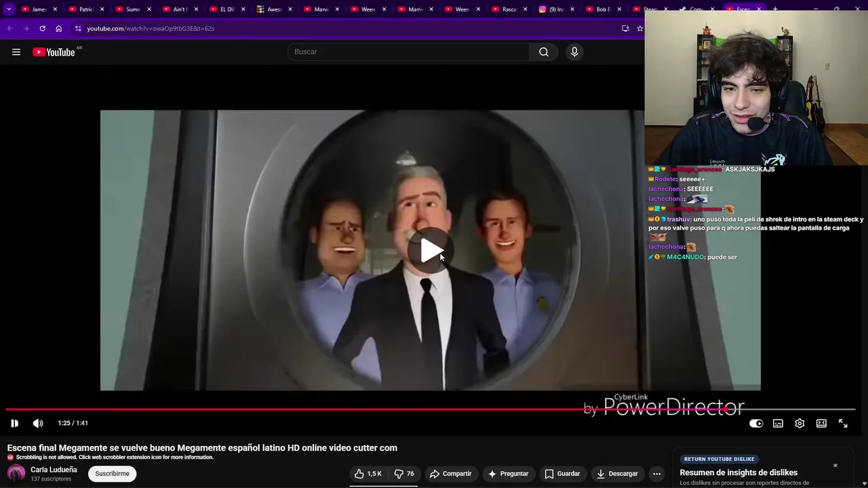Screen dimensions: 868x488
Task: Open the browser home page button
Action: point(58,28)
